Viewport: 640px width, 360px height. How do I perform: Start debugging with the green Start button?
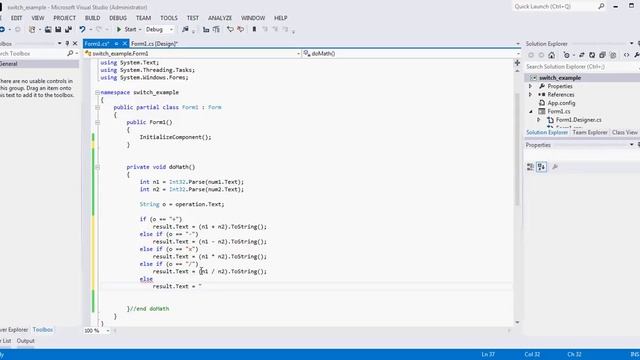pos(126,29)
